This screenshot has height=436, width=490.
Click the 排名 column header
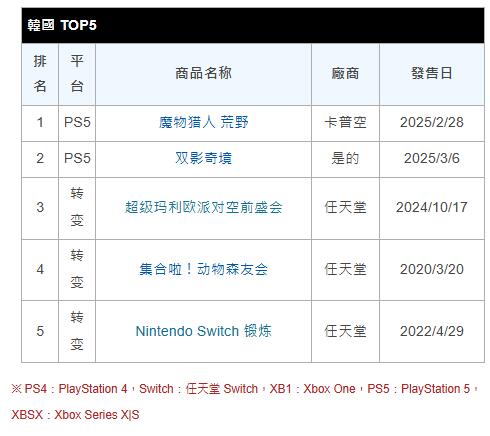coord(40,74)
